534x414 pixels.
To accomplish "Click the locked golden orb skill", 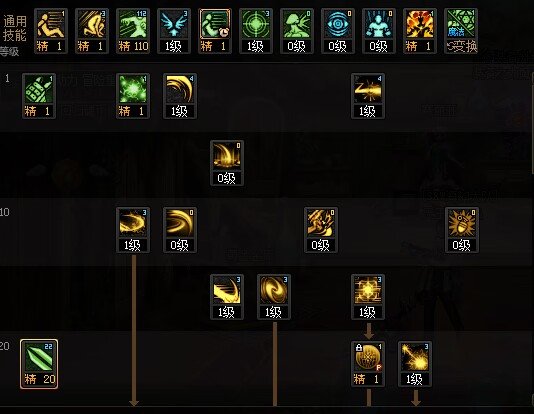I will click(368, 364).
